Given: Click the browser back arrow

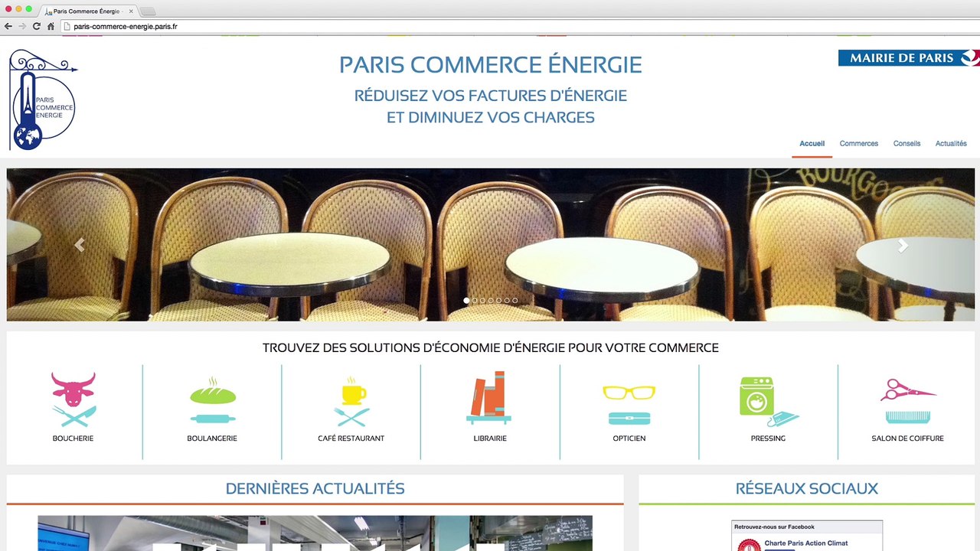Looking at the screenshot, I should click(8, 26).
